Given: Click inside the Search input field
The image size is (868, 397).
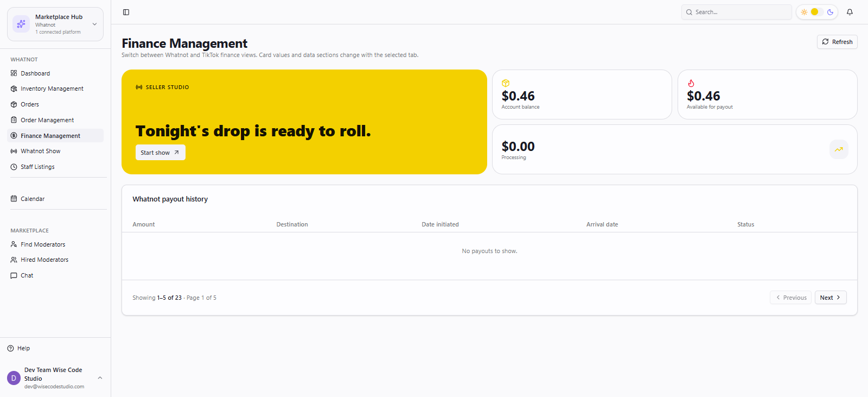Looking at the screenshot, I should (737, 12).
